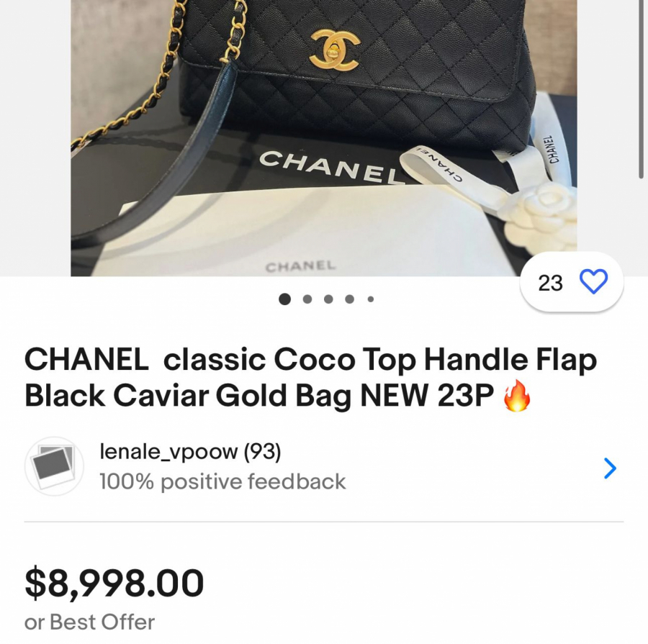The image size is (648, 644).
Task: Open seller details via the blue chevron
Action: pyautogui.click(x=610, y=468)
